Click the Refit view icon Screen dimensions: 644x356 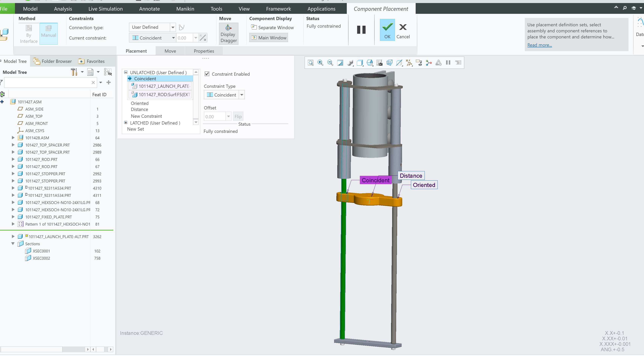tap(310, 63)
